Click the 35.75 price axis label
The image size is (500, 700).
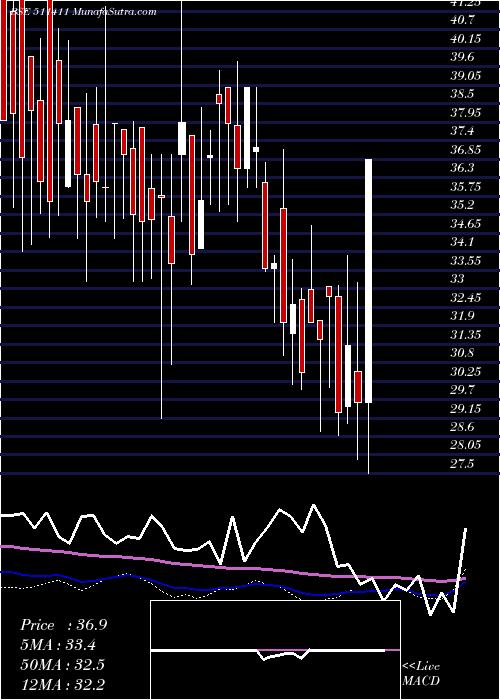coord(466,187)
